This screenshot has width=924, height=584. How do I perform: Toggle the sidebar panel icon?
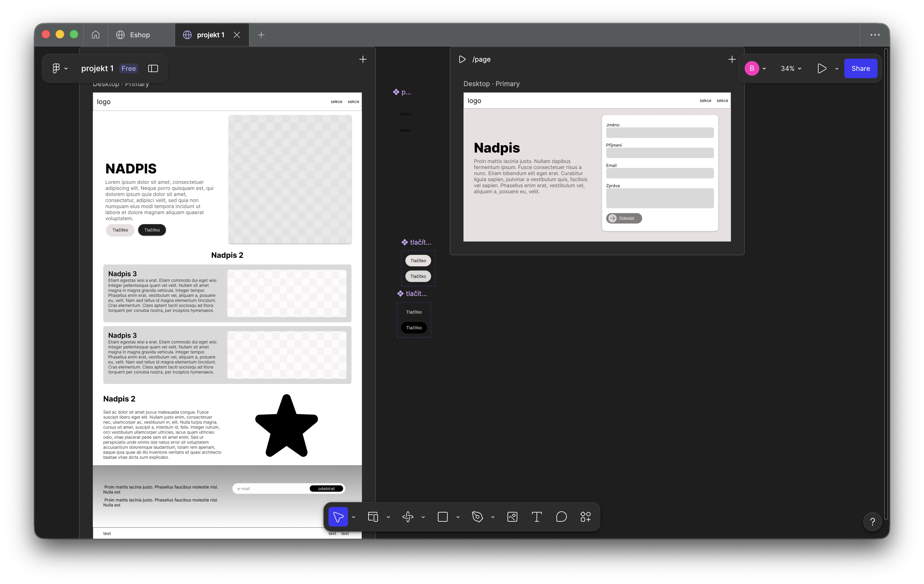(153, 68)
